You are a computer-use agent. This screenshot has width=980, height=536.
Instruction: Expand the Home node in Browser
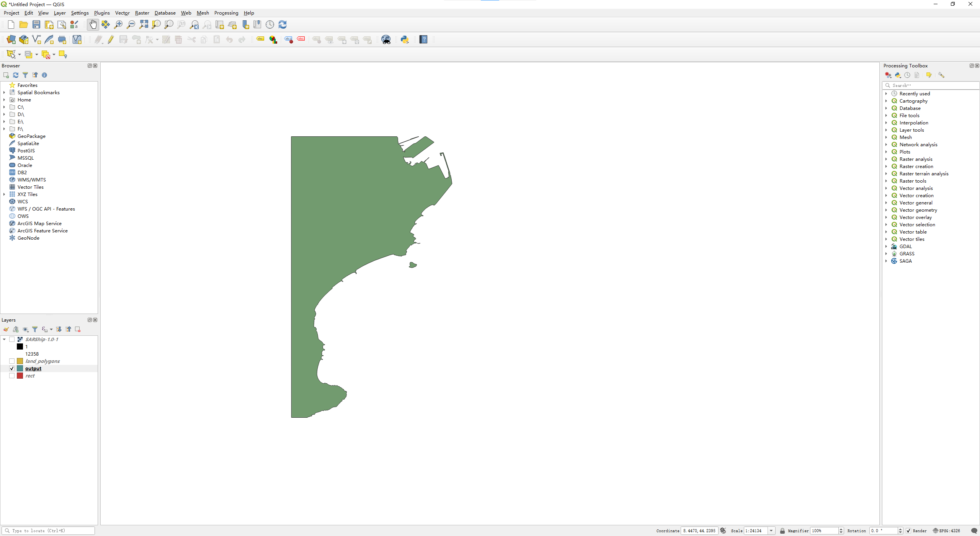4,100
